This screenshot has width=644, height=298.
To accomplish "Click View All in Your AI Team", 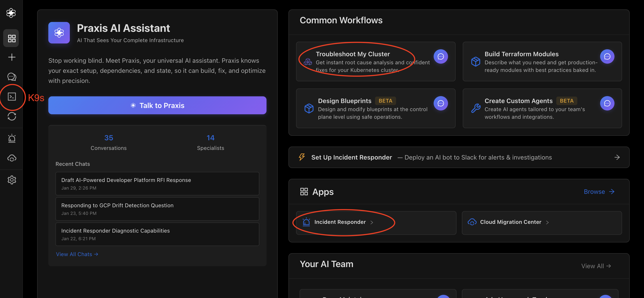I will point(596,266).
